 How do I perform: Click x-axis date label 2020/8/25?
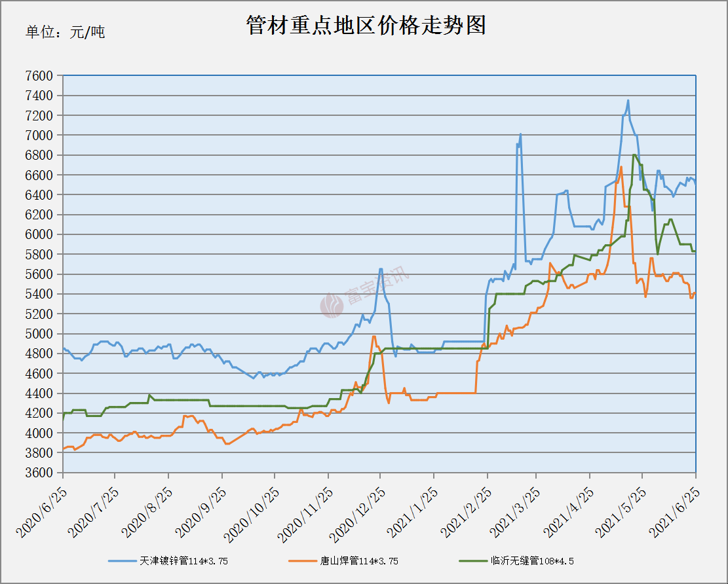pyautogui.click(x=147, y=513)
